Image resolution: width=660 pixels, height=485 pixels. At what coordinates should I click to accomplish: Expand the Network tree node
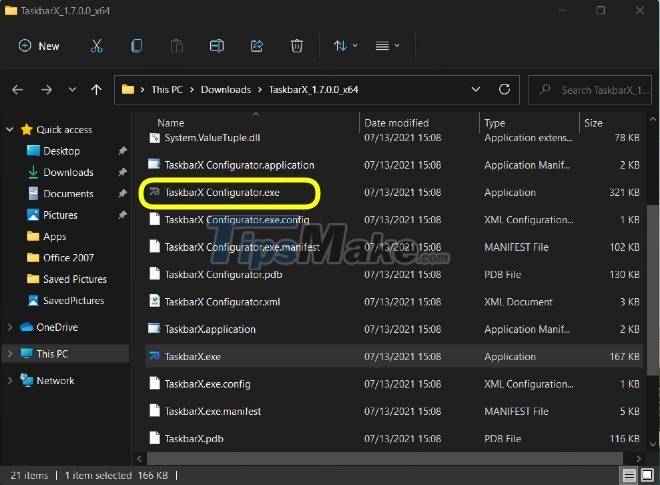pyautogui.click(x=10, y=381)
